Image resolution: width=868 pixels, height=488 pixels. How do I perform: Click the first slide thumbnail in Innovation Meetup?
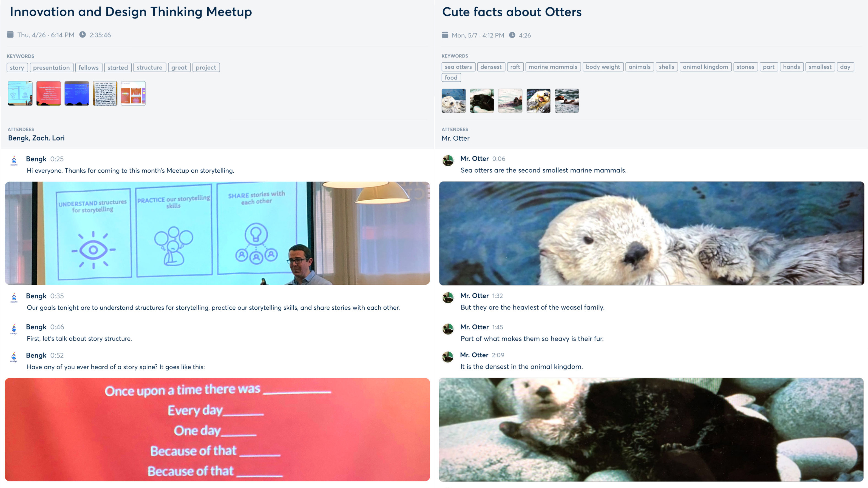(x=20, y=93)
